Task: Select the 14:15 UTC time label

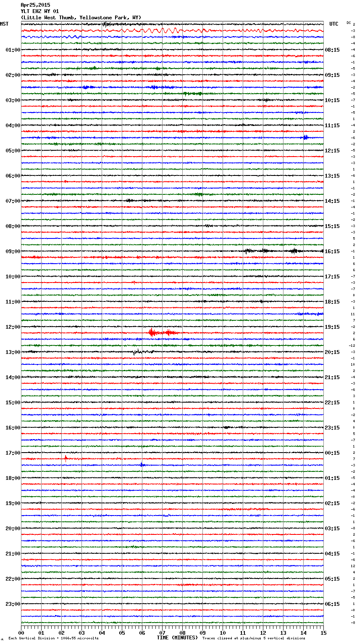Action: coord(332,201)
